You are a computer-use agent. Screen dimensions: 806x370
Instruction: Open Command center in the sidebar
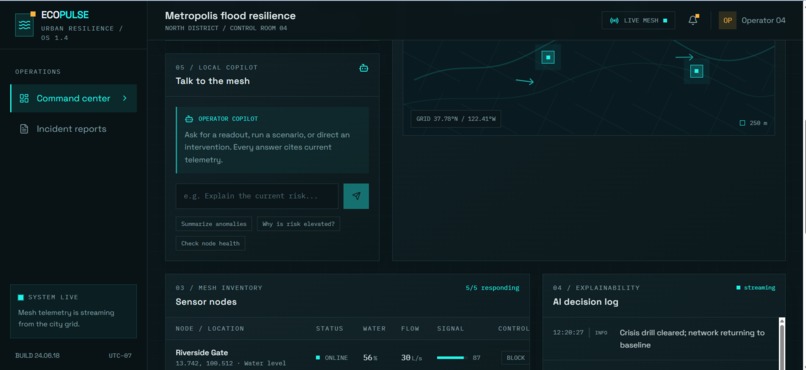(74, 98)
